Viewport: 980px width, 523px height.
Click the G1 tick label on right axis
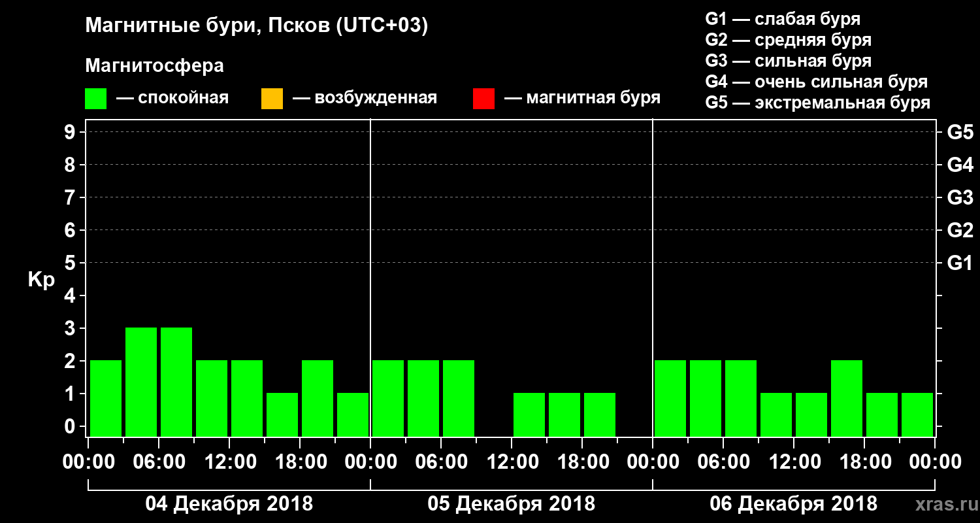pos(960,263)
